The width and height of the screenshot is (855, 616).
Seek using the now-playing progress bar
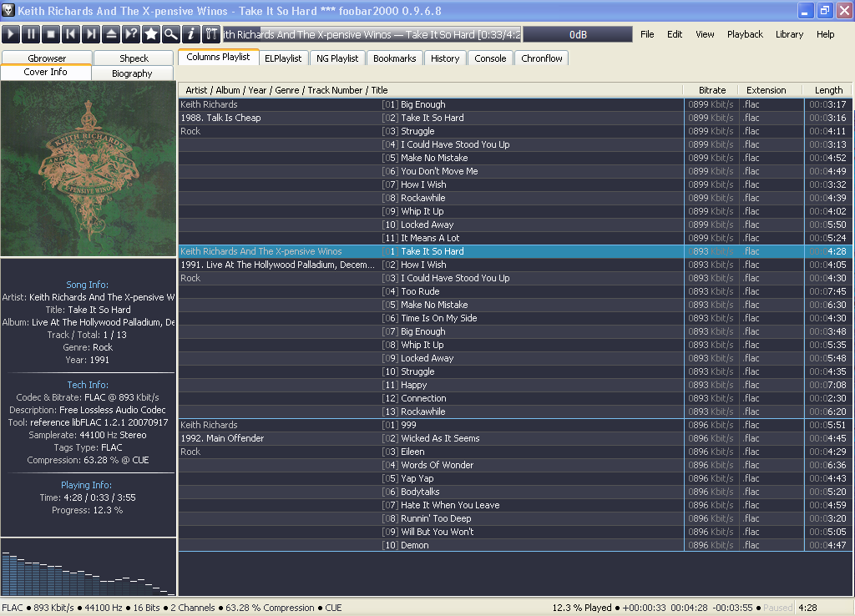pyautogui.click(x=372, y=34)
